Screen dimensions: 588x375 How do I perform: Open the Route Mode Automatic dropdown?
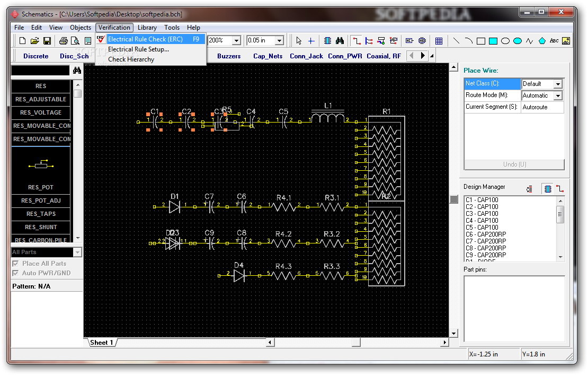tap(558, 95)
